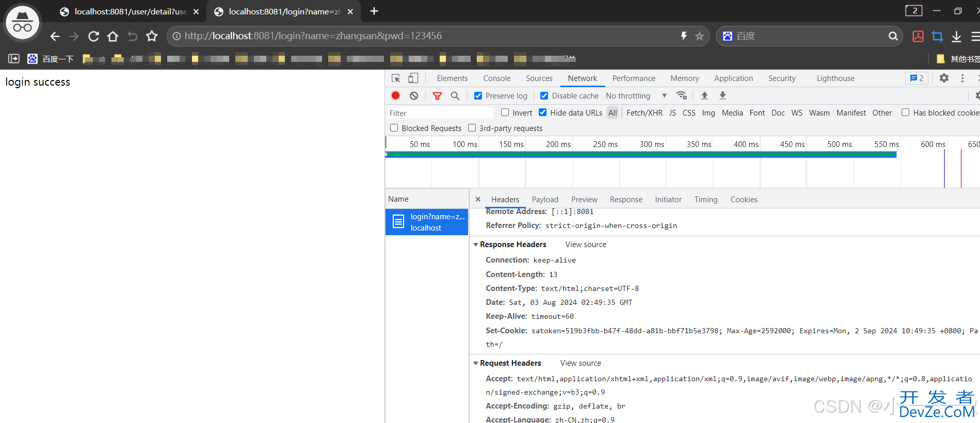
Task: Switch to the Sources panel
Action: tap(539, 78)
